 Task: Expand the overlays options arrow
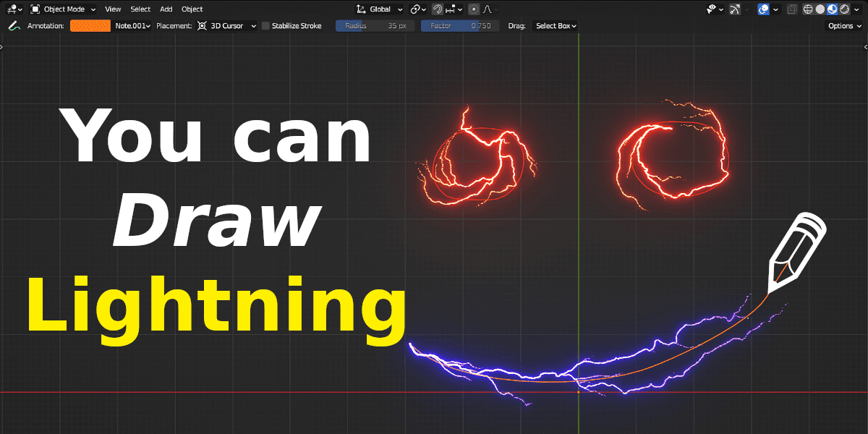[775, 9]
